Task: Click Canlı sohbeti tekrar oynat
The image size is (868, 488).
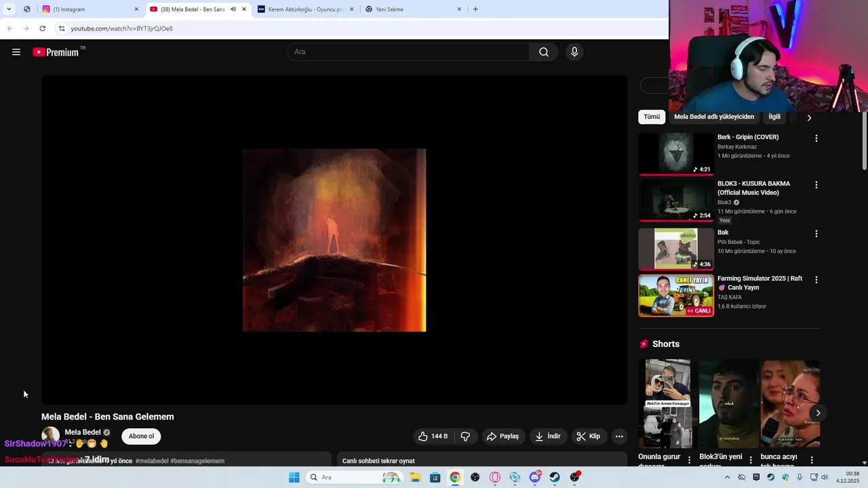Action: point(378,461)
